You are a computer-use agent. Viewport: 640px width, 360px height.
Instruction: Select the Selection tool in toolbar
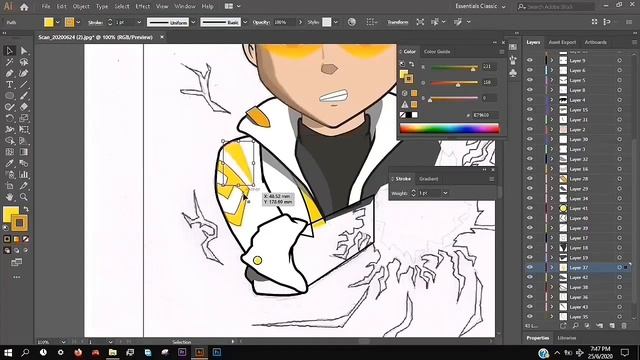[9, 51]
